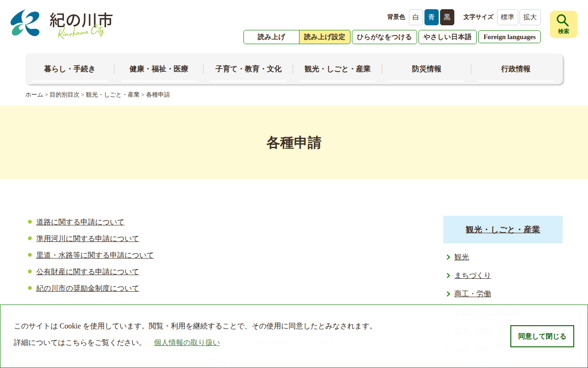
Task: Accept cookies with 同意して閉じる
Action: tap(542, 336)
